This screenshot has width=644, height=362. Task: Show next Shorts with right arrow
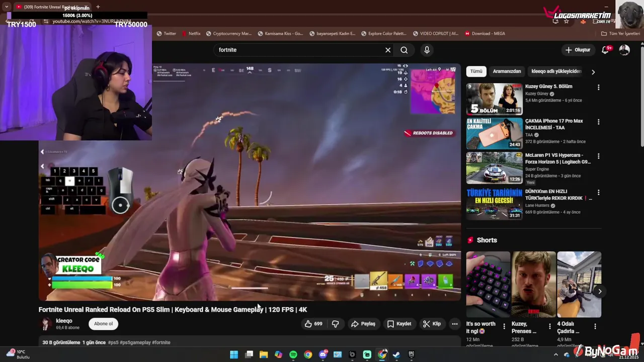(600, 291)
